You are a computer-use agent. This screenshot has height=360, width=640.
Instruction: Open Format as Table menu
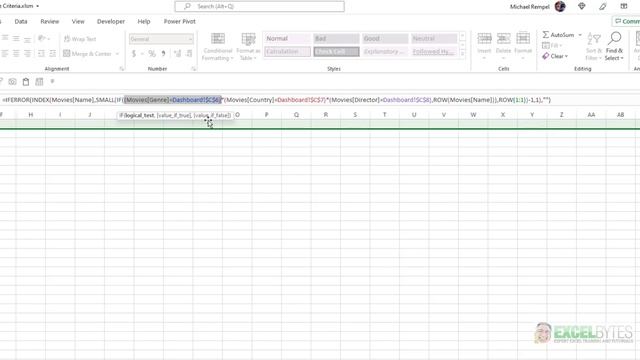coord(248,47)
